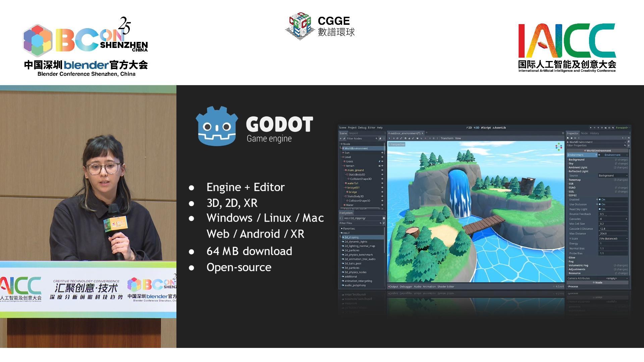Viewport: 644px width, 362px height.
Task: Open the Output bottom panel
Action: coord(393,287)
